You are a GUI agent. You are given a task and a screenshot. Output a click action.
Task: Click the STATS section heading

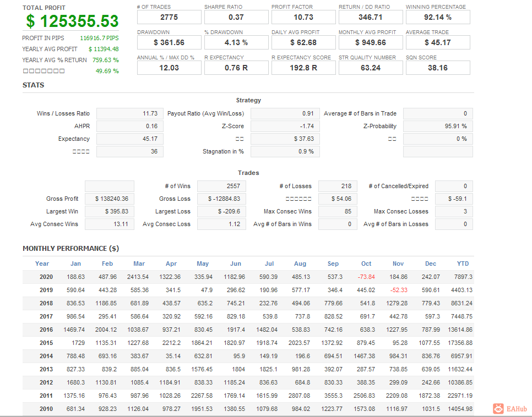33,85
